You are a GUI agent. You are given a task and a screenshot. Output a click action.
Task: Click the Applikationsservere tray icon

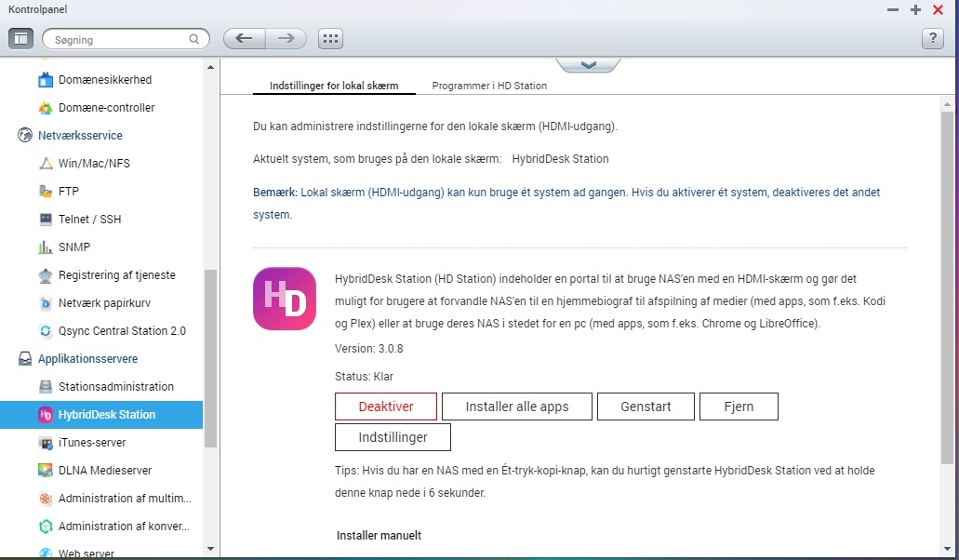(x=25, y=359)
